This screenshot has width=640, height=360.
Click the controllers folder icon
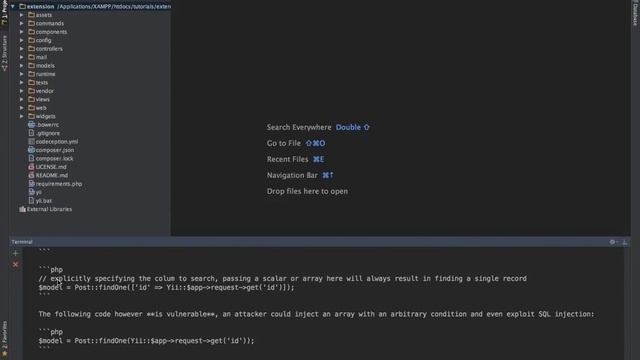pyautogui.click(x=31, y=49)
